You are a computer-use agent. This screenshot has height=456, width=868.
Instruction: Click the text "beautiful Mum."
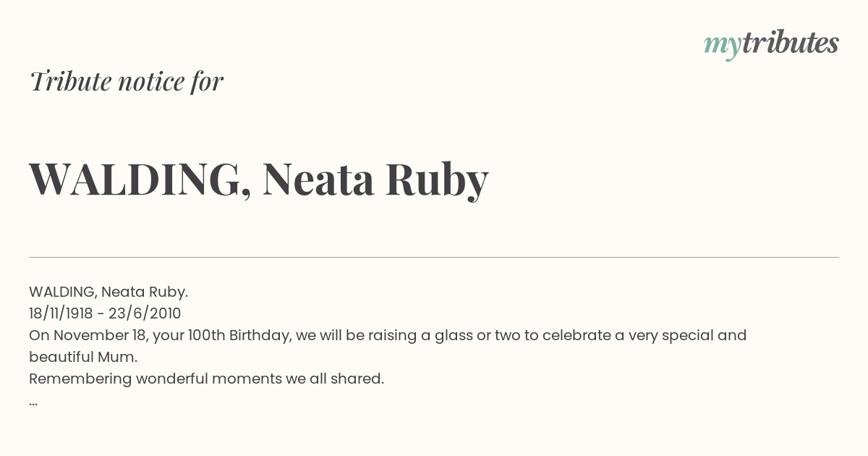[83, 357]
